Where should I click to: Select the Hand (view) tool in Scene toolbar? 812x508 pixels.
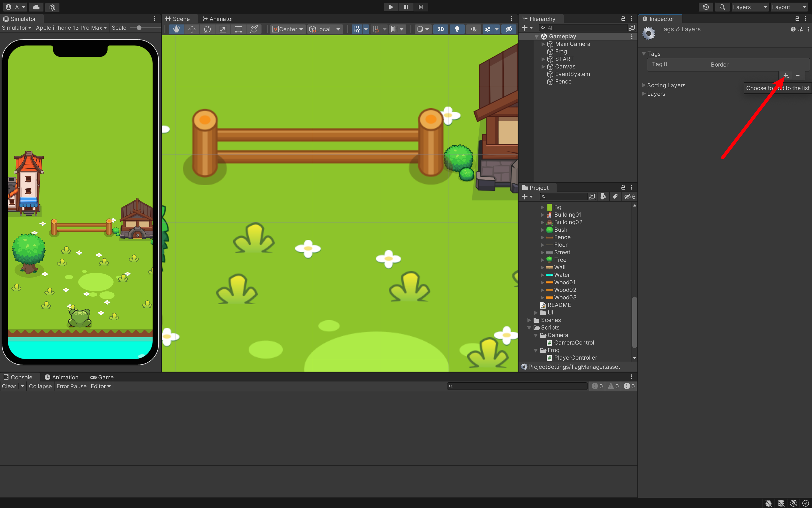pyautogui.click(x=176, y=29)
